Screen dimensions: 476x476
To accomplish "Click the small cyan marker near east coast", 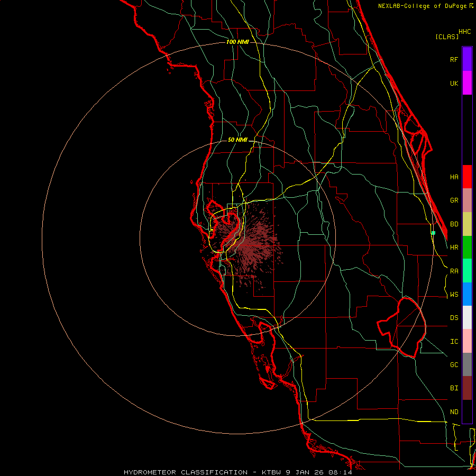I will pos(433,233).
